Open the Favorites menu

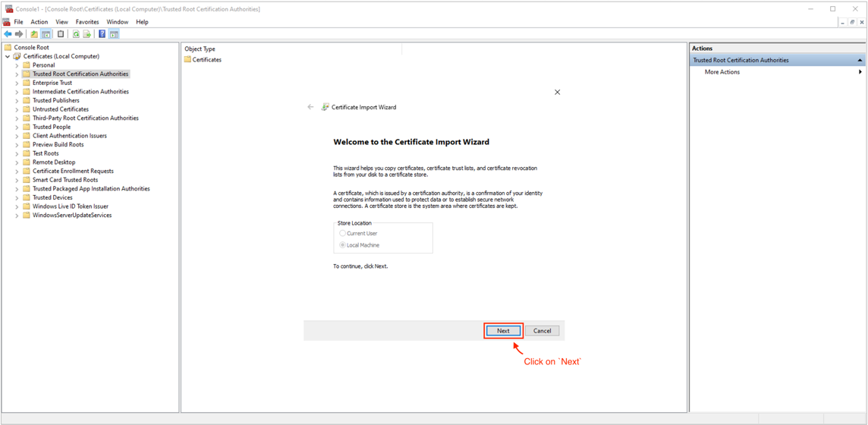click(87, 22)
